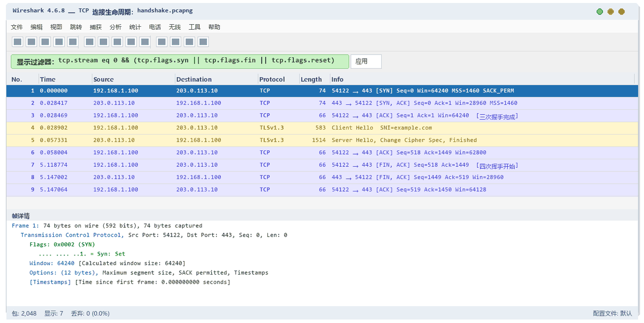The image size is (644, 323).
Task: Sort packets by the Source column header
Action: click(133, 79)
